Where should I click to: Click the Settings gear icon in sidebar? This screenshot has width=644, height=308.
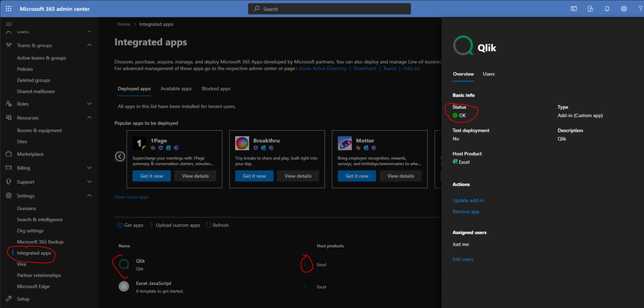8,196
